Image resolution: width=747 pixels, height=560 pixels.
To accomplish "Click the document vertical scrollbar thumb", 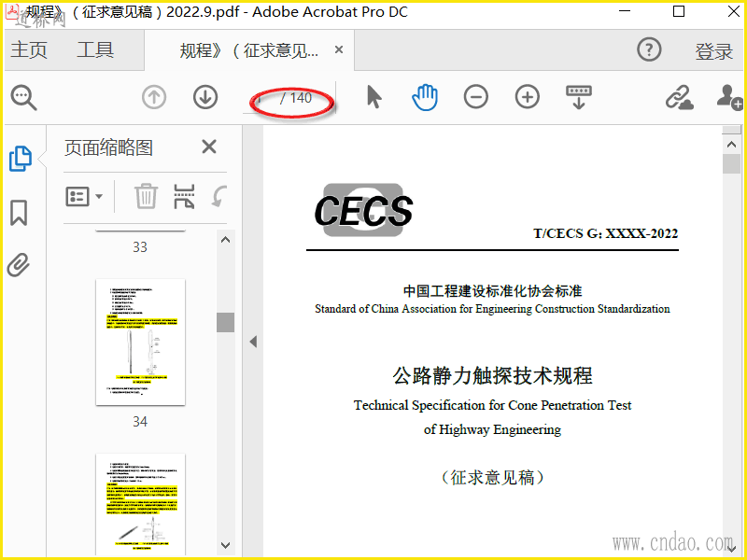I will (731, 164).
